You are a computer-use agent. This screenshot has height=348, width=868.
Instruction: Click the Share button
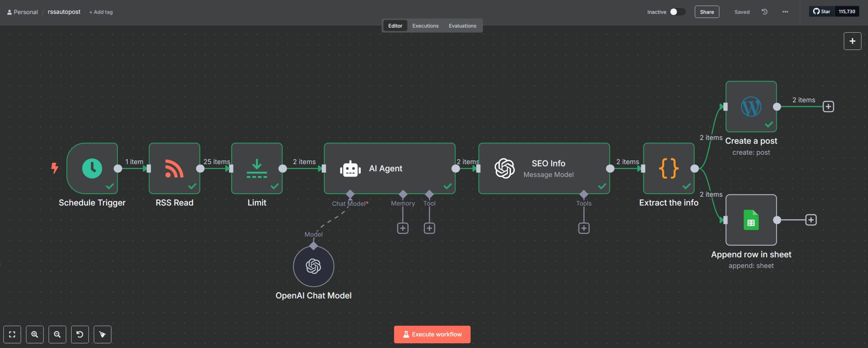pos(707,12)
